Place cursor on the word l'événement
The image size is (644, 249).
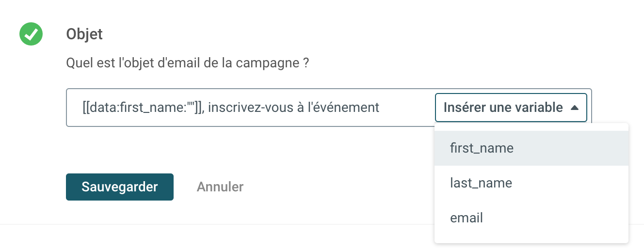(x=347, y=107)
